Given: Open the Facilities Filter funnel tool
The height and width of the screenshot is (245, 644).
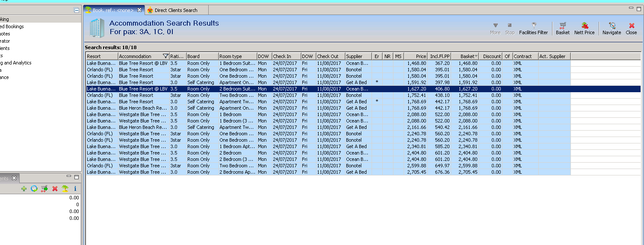Looking at the screenshot, I should [x=533, y=29].
